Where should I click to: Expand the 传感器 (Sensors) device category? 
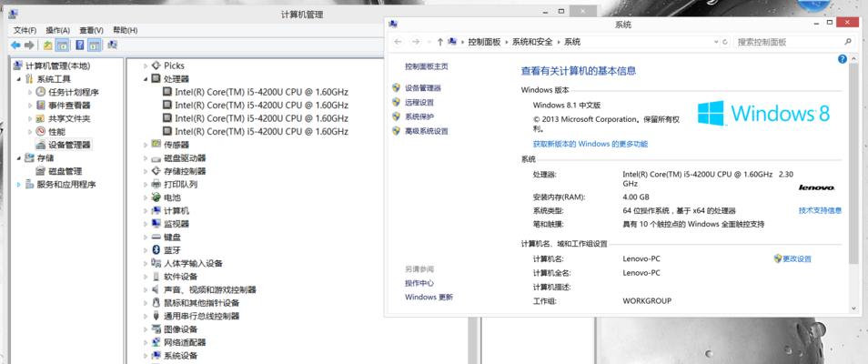pos(146,145)
